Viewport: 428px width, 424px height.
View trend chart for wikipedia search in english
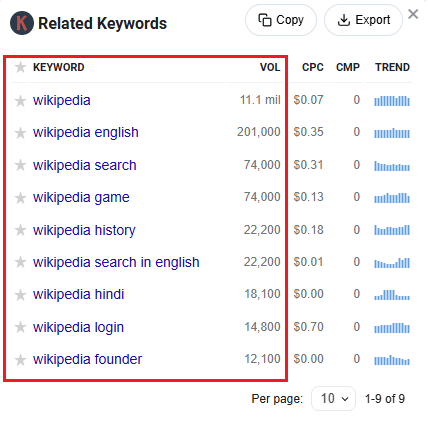392,263
